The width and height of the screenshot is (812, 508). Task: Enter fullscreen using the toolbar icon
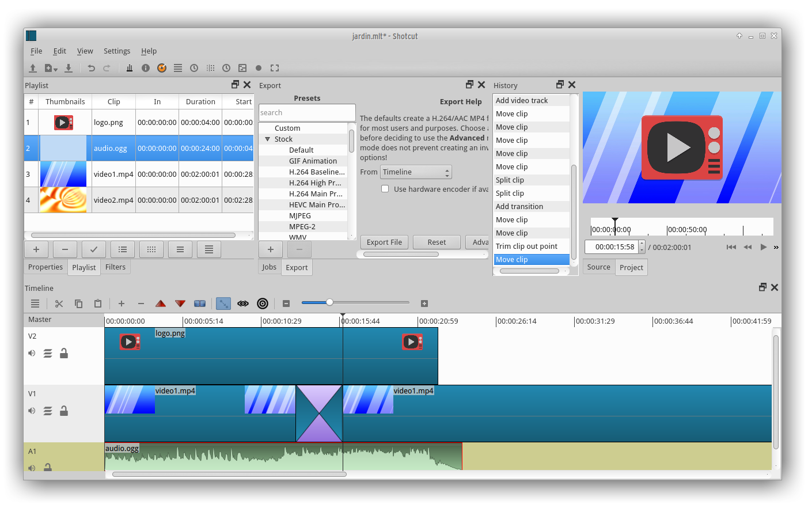click(275, 68)
